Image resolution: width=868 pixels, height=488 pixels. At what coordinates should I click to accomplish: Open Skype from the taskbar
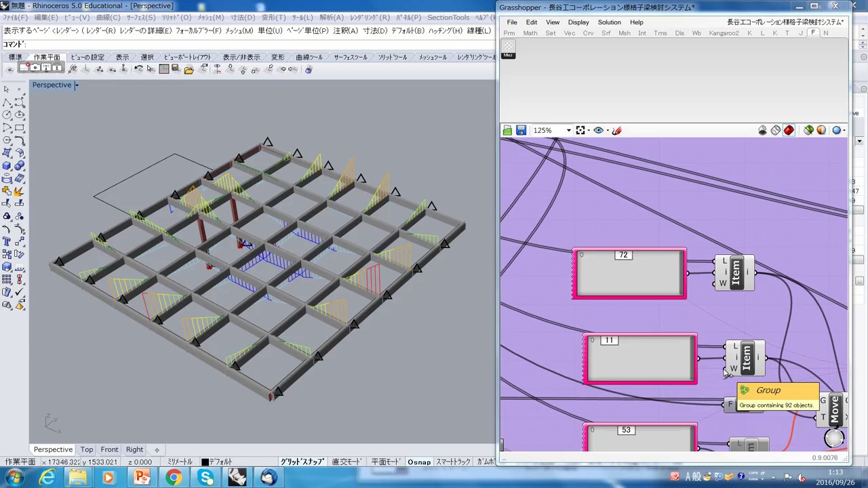click(x=205, y=478)
